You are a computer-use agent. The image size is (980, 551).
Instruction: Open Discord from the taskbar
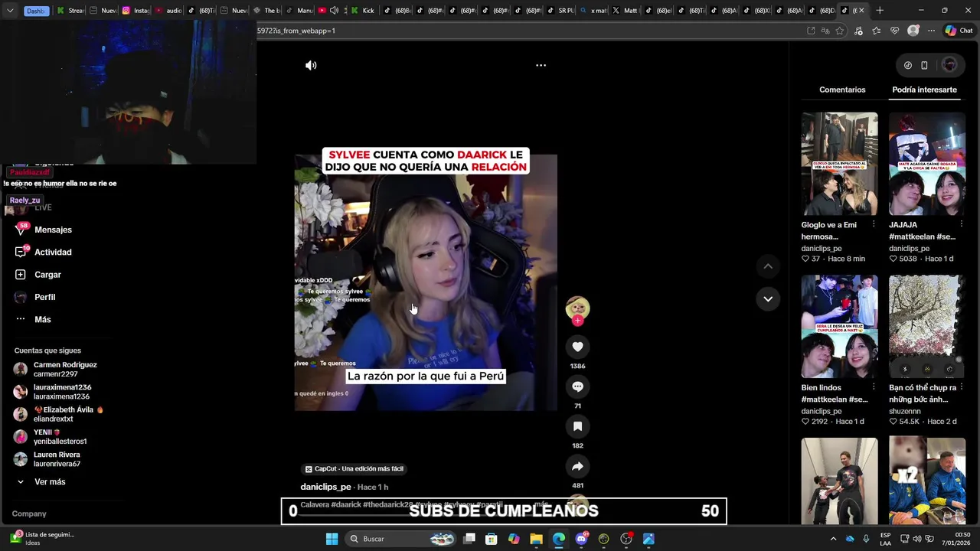pyautogui.click(x=581, y=539)
